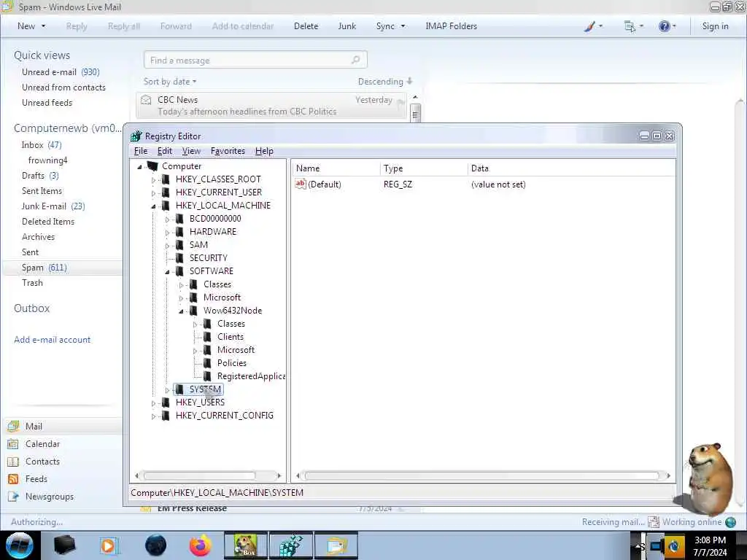The height and width of the screenshot is (560, 747).
Task: Toggle the Descending sort order
Action: click(x=385, y=82)
